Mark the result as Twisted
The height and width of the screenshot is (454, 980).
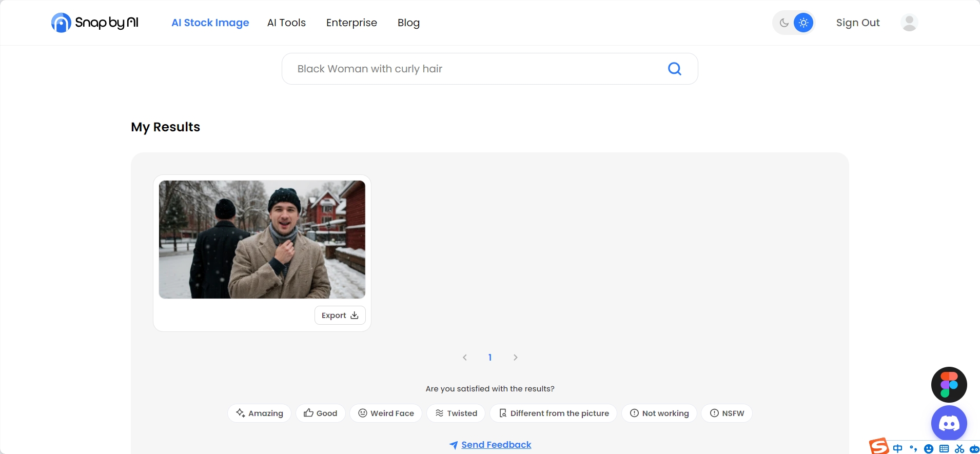point(456,413)
